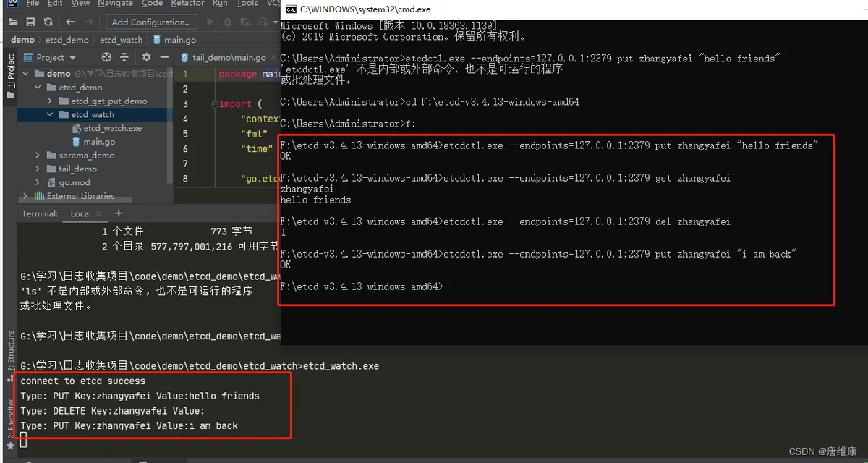Click the Add Configuration button
Image resolution: width=868 pixels, height=463 pixels.
pos(151,22)
